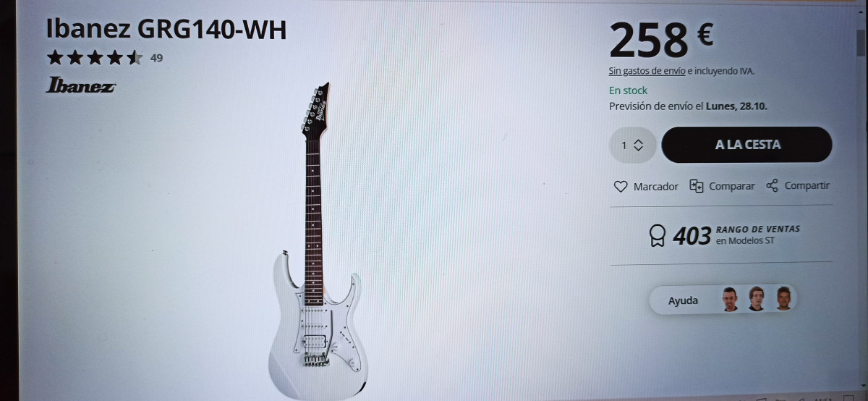The width and height of the screenshot is (868, 401).
Task: Open the Ayuda help button
Action: click(723, 300)
